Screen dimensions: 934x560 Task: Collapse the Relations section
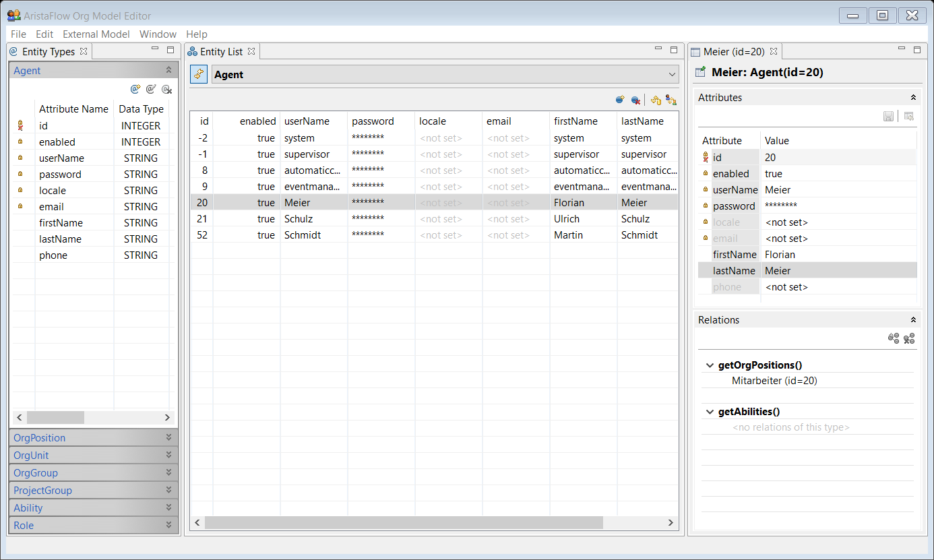tap(913, 320)
